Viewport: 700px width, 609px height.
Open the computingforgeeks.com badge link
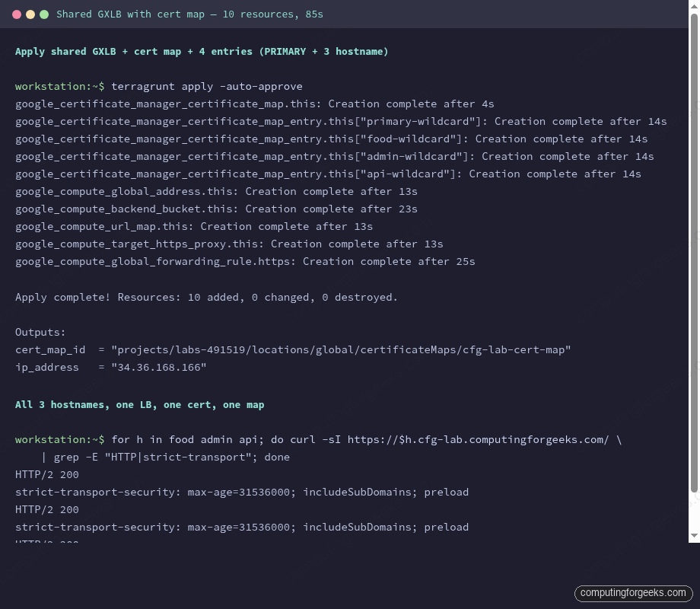click(x=633, y=593)
